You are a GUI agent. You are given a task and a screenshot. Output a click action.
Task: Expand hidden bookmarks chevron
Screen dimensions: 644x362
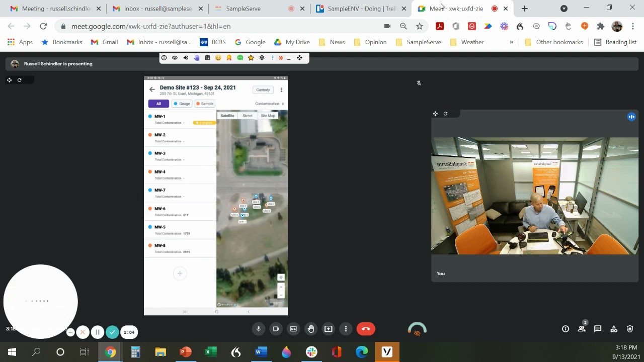click(511, 42)
